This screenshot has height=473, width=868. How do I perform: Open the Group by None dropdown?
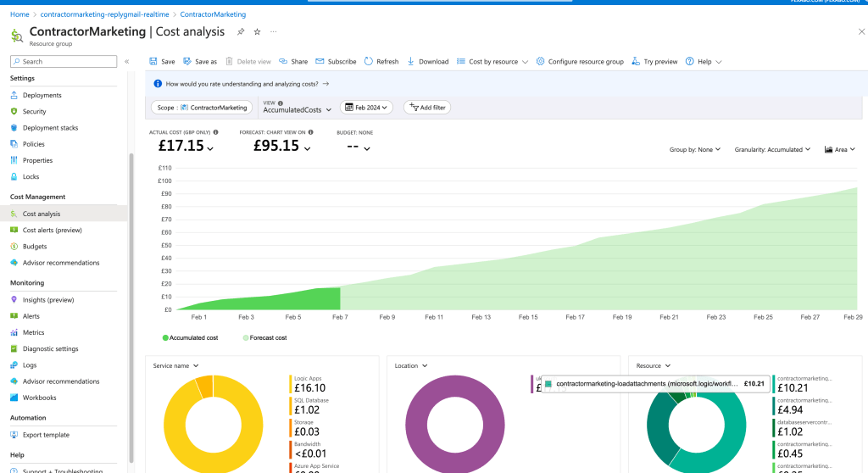pyautogui.click(x=695, y=149)
